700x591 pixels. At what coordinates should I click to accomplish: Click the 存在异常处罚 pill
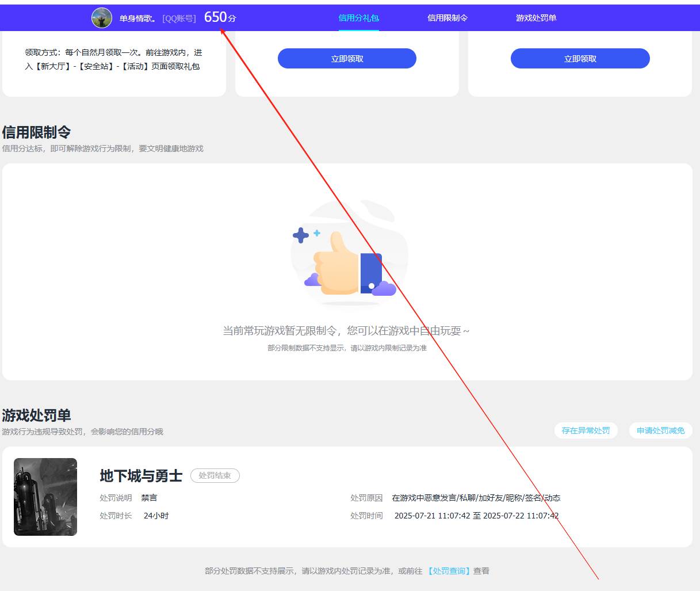pos(586,430)
